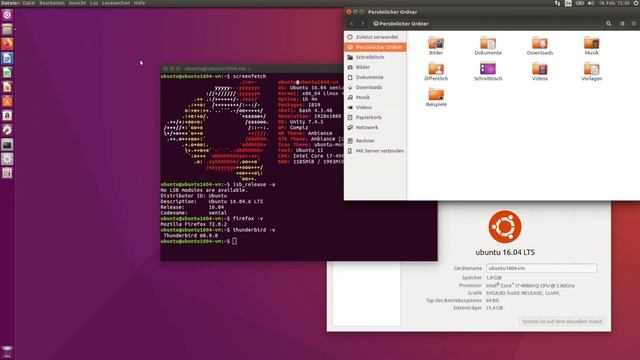Open the Ansicht menu

pyautogui.click(x=77, y=3)
